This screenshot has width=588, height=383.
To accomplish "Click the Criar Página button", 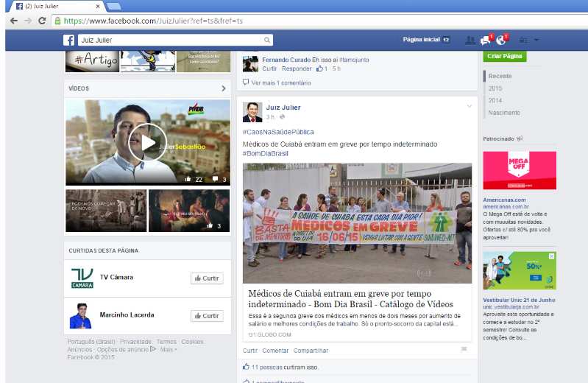I will [504, 56].
